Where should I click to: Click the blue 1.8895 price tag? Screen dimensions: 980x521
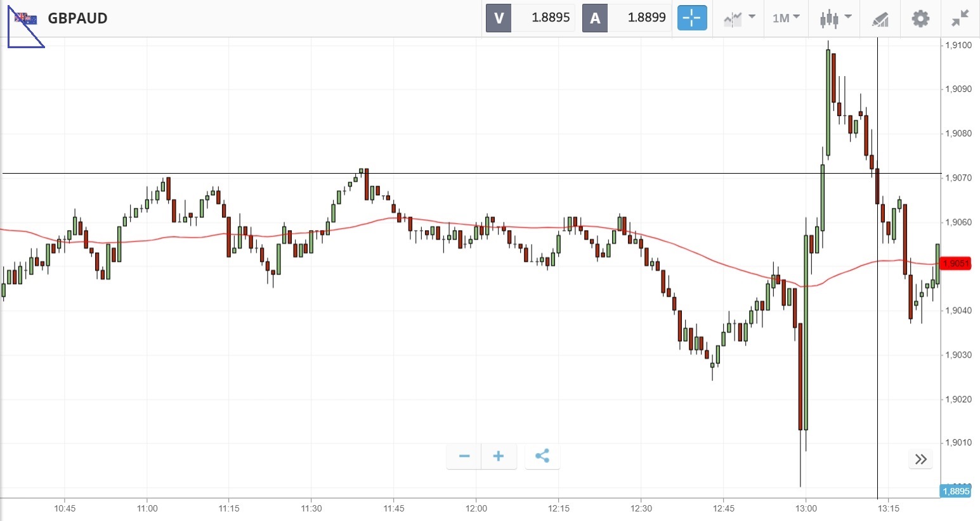pyautogui.click(x=956, y=491)
